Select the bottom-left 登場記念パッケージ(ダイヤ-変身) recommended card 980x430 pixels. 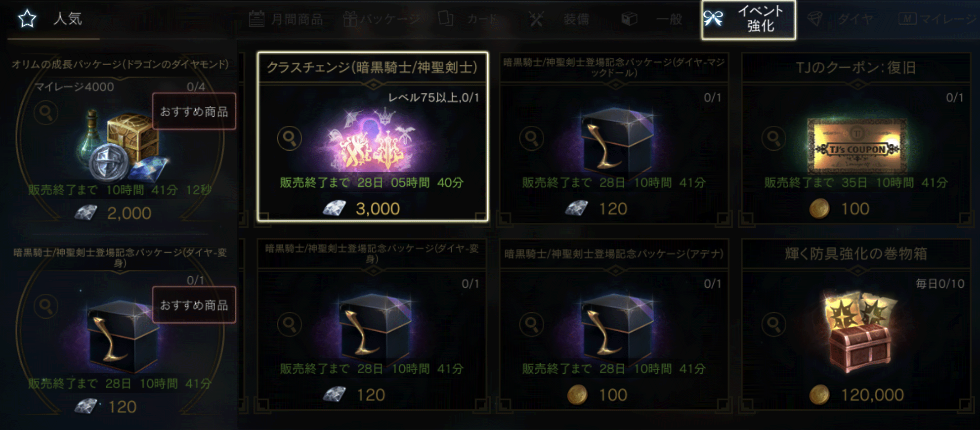(x=120, y=329)
